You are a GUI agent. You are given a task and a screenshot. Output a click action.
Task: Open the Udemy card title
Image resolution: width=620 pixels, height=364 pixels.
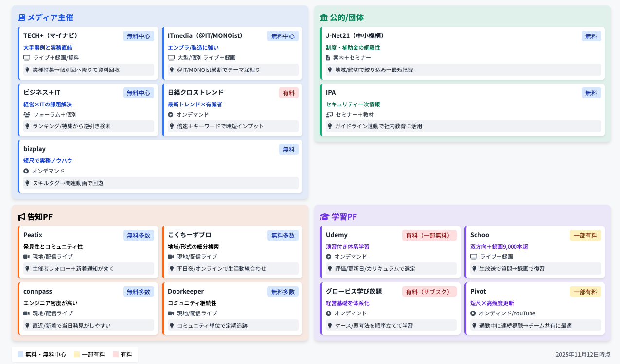[337, 235]
